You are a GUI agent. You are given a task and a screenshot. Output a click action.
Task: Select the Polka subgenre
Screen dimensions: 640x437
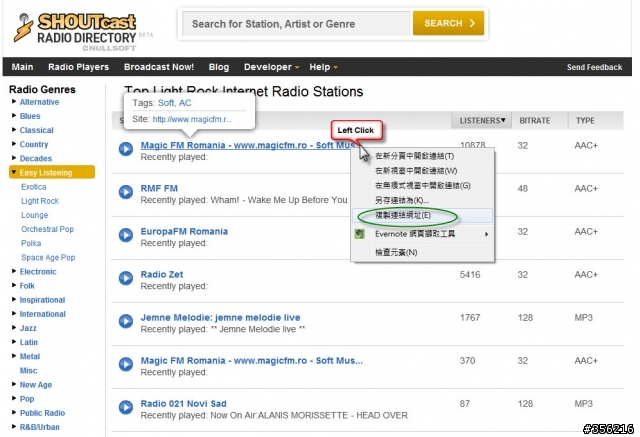31,243
